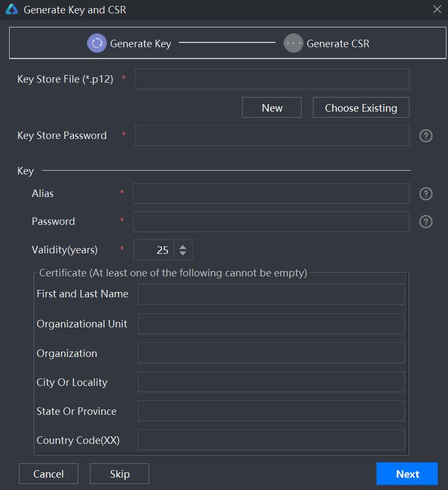
Task: Click the First and Last Name field
Action: point(271,294)
